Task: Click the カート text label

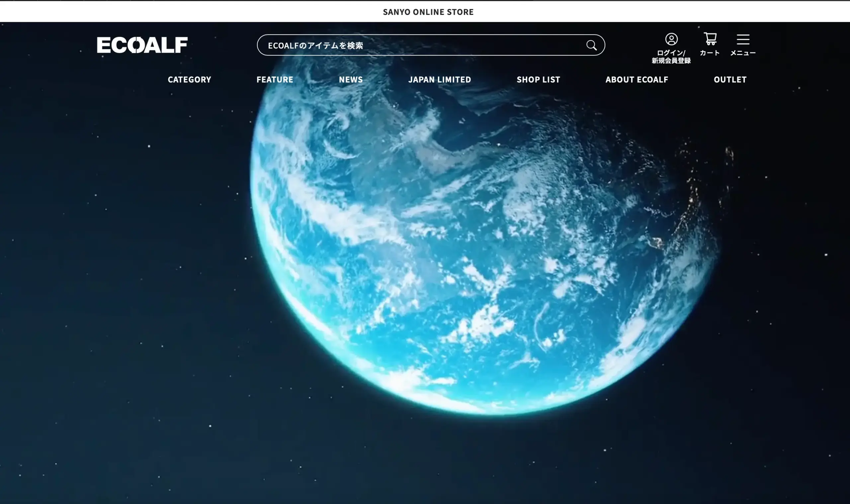Action: tap(710, 53)
